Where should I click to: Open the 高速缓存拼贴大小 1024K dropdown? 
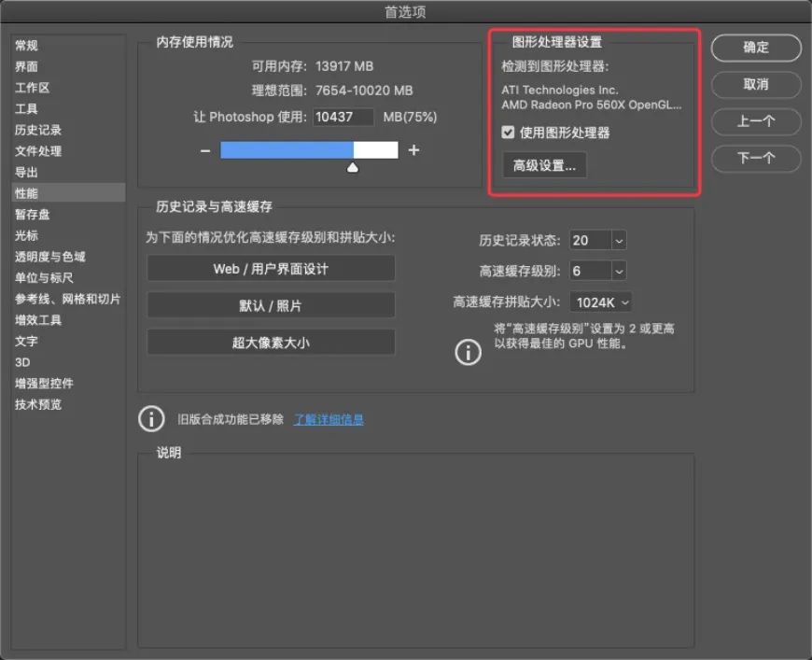[x=601, y=302]
